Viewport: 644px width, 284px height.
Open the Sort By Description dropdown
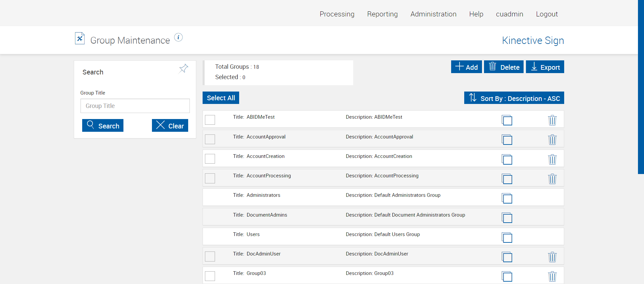[514, 98]
